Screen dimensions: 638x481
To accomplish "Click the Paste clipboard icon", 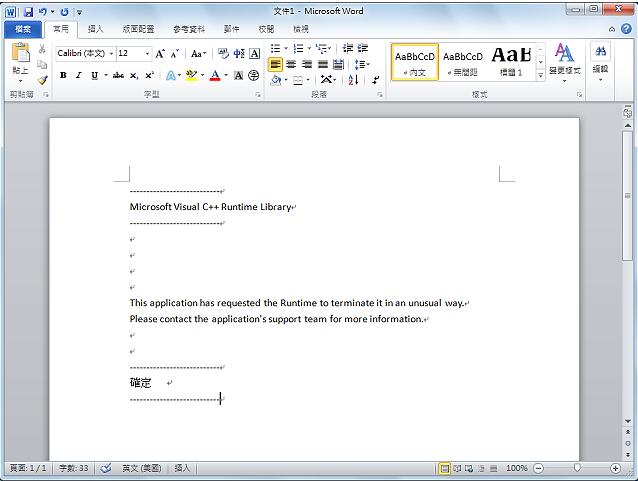I will pyautogui.click(x=20, y=53).
